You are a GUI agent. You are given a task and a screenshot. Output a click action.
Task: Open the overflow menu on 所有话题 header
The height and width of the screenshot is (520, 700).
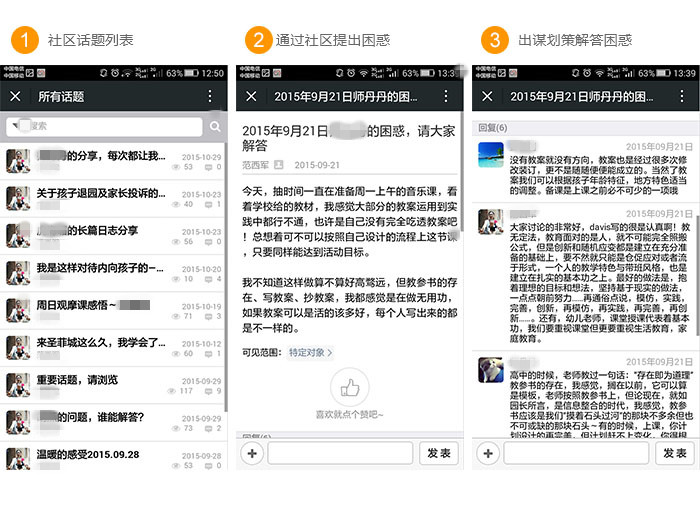[x=209, y=97]
